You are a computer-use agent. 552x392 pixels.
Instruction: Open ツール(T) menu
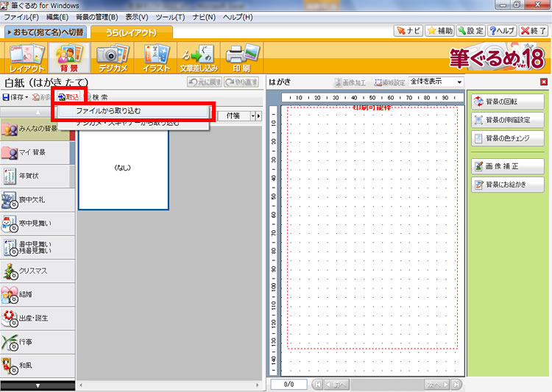tap(170, 17)
